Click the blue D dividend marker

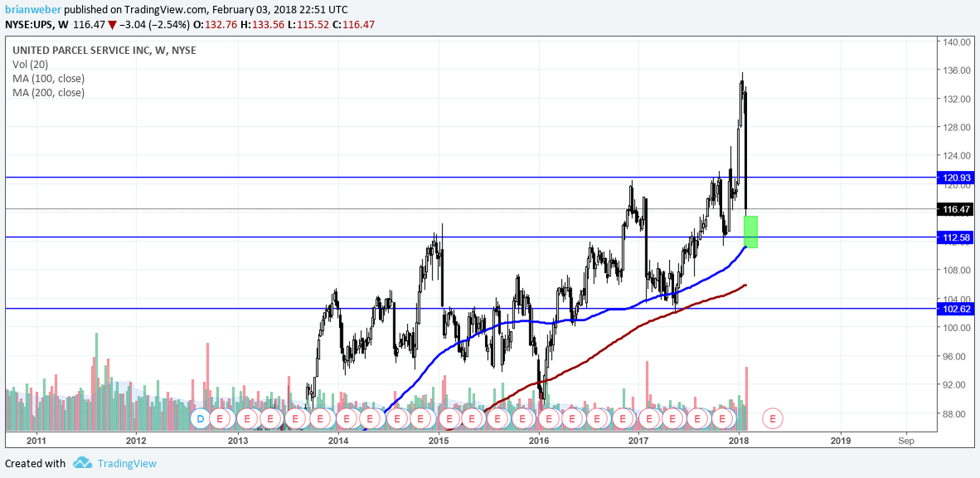[x=201, y=417]
